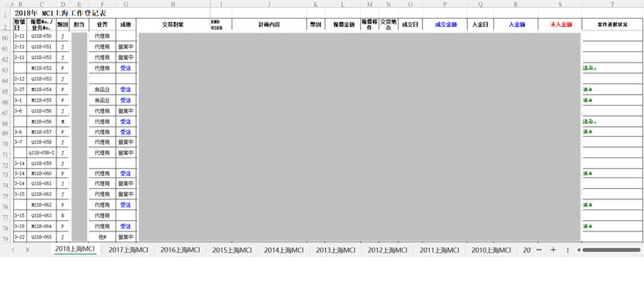Select the 2013上海MCI sheet tab
Viewport: 644px width, 285px height.
tap(336, 250)
